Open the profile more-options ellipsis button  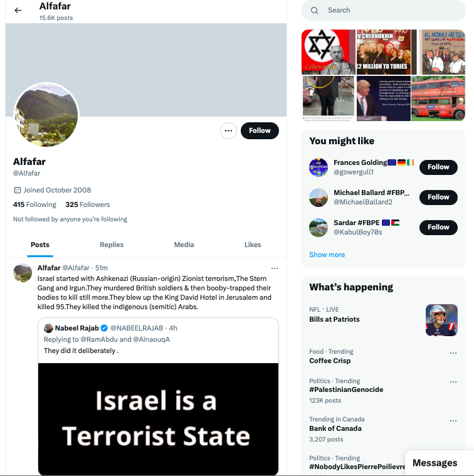pyautogui.click(x=228, y=131)
